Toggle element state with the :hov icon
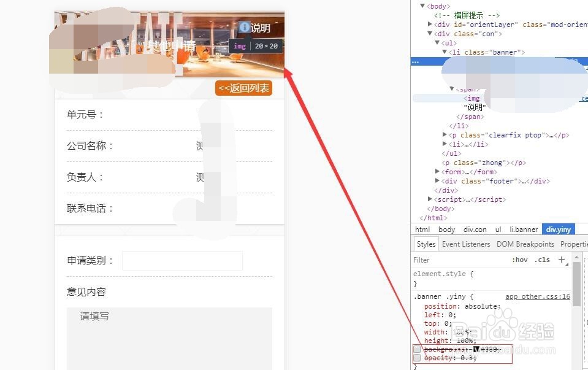This screenshot has width=588, height=370. tap(519, 260)
